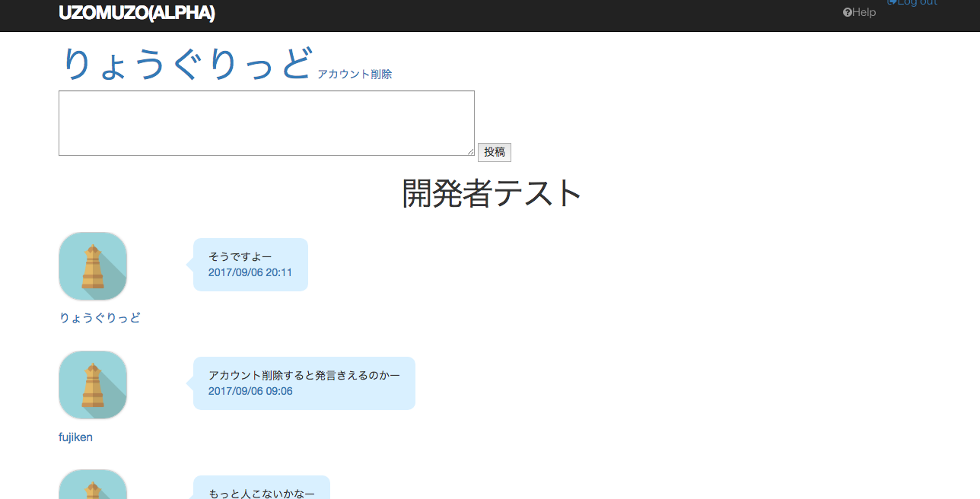
Task: Click the 開発者テスト heading
Action: tap(492, 193)
